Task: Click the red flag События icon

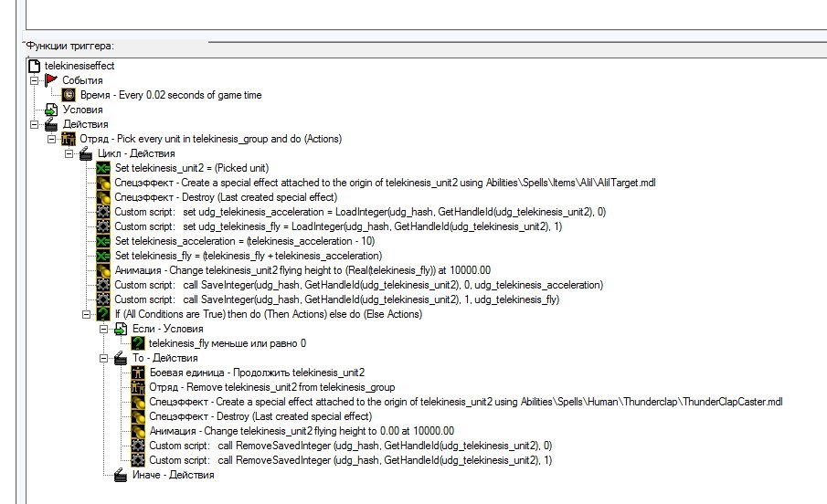Action: point(51,80)
